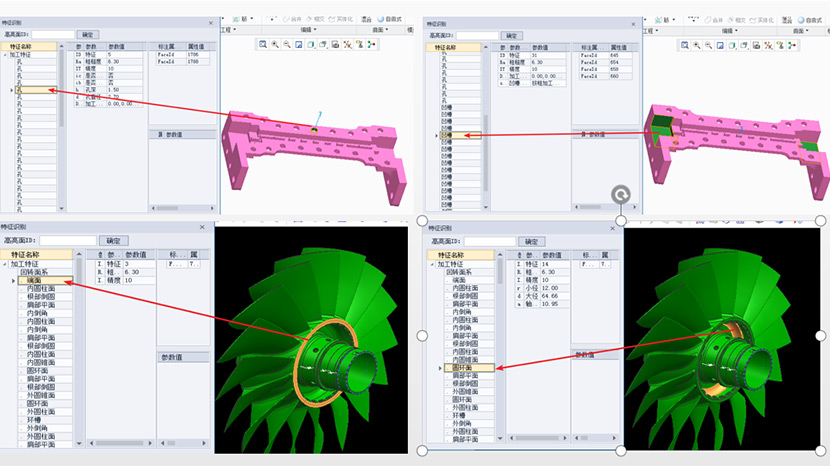Screen dimensions: 830x467
Task: Close the bottom-right 特征识别 panel
Action: point(614,227)
